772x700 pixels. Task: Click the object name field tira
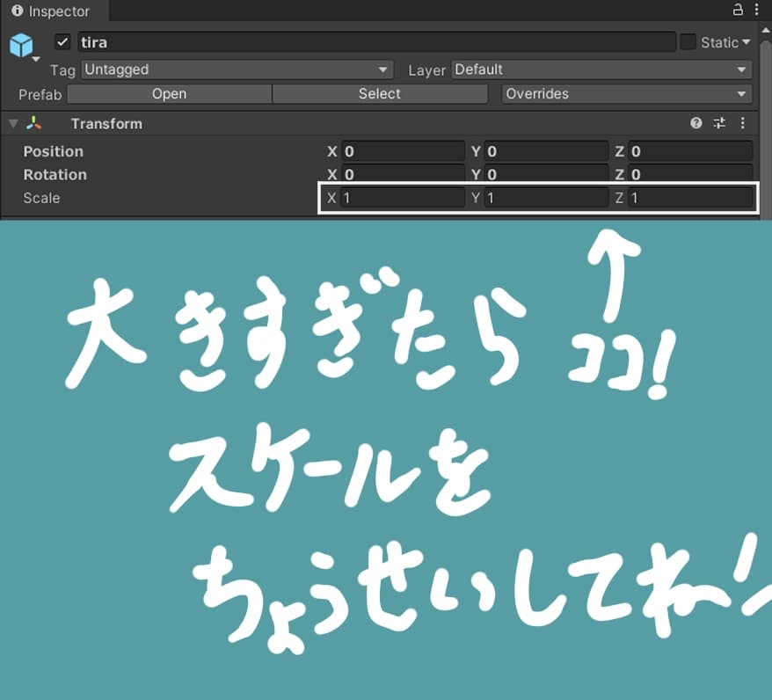(376, 42)
